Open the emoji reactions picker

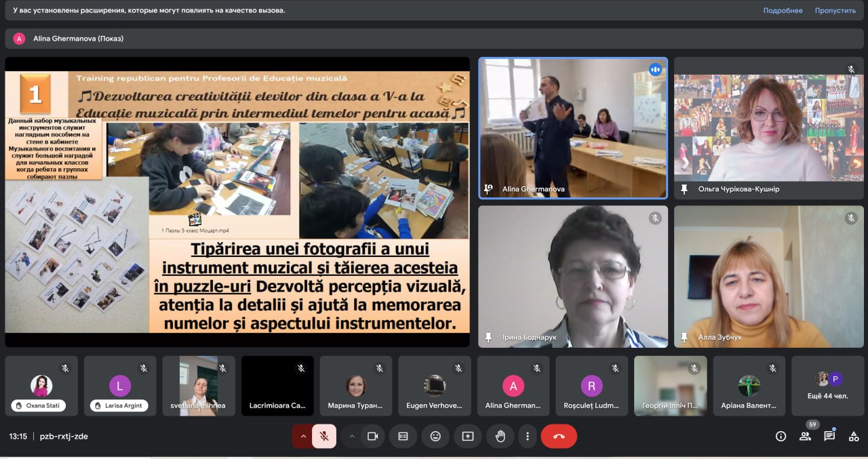[435, 437]
